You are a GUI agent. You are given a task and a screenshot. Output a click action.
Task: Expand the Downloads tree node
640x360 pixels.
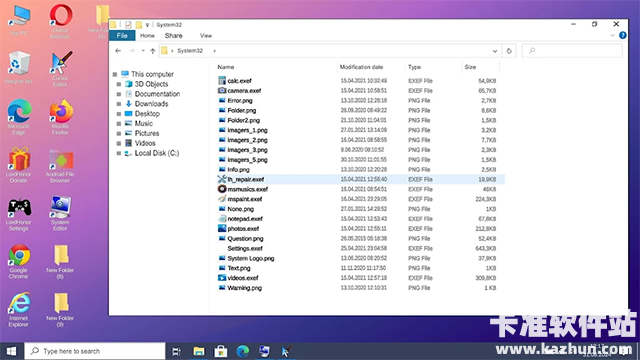[119, 104]
